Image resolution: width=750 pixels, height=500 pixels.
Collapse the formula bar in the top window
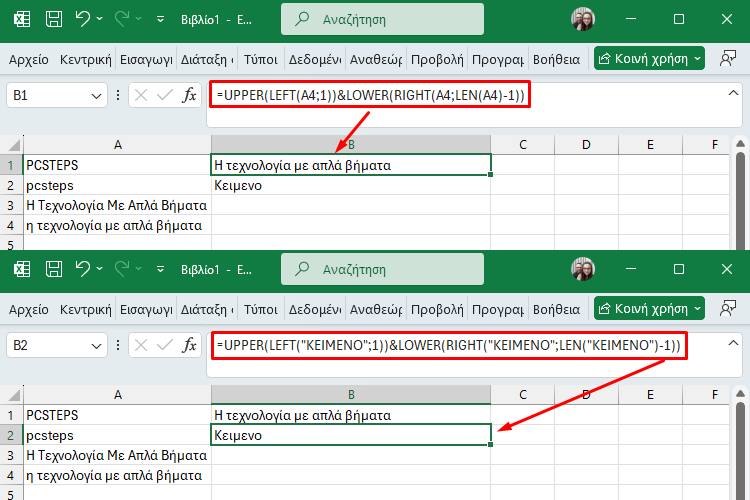[733, 93]
